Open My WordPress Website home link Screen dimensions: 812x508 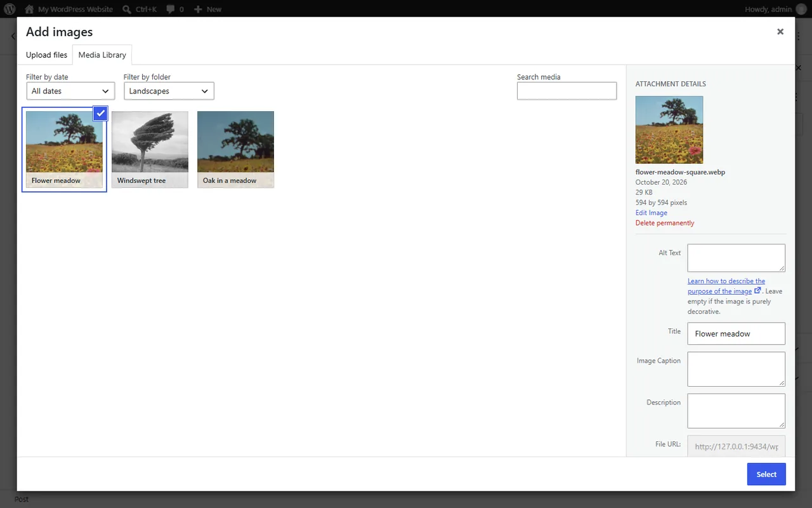[69, 9]
